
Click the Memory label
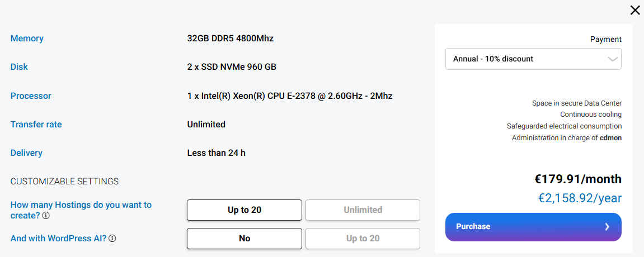tap(27, 39)
